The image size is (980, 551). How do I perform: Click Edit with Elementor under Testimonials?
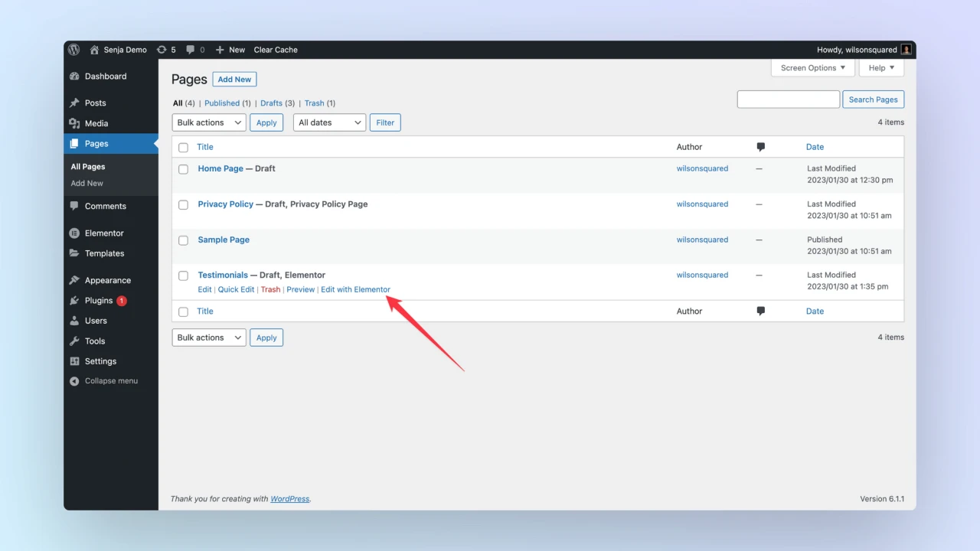pos(355,289)
